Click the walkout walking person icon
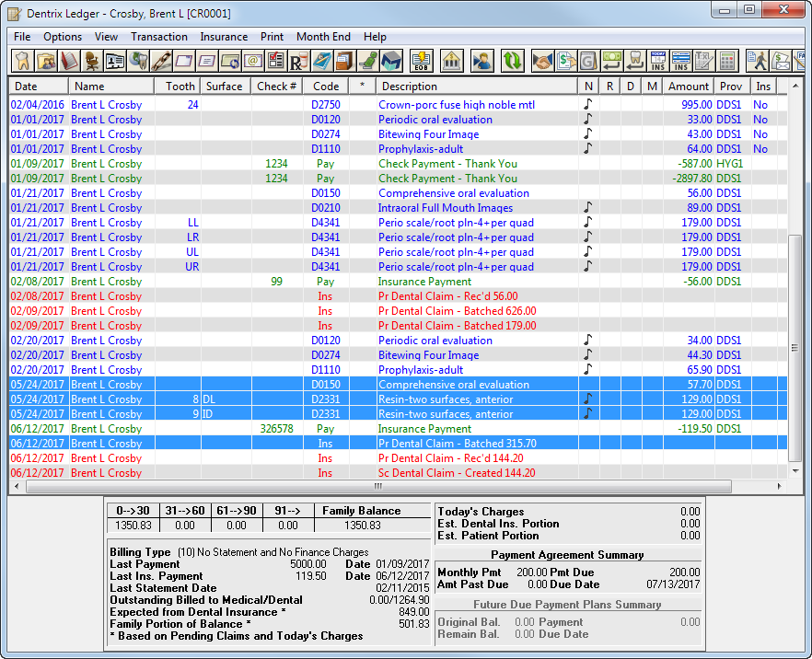Viewport: 812px width, 659px height. [757, 61]
